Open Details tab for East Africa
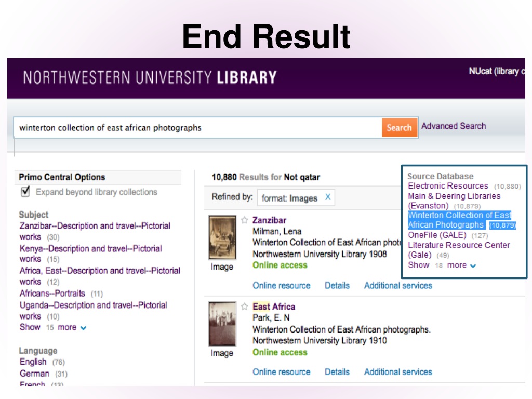The height and width of the screenshot is (399, 532). (x=337, y=372)
